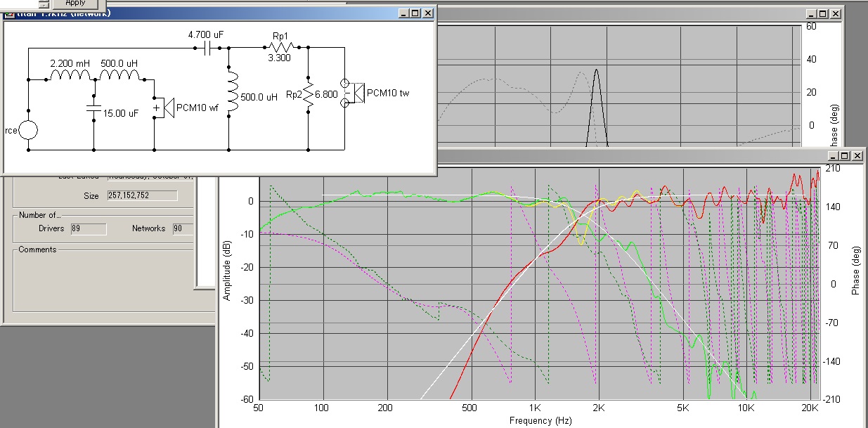
Task: Click the Rp1 name label
Action: point(280,34)
